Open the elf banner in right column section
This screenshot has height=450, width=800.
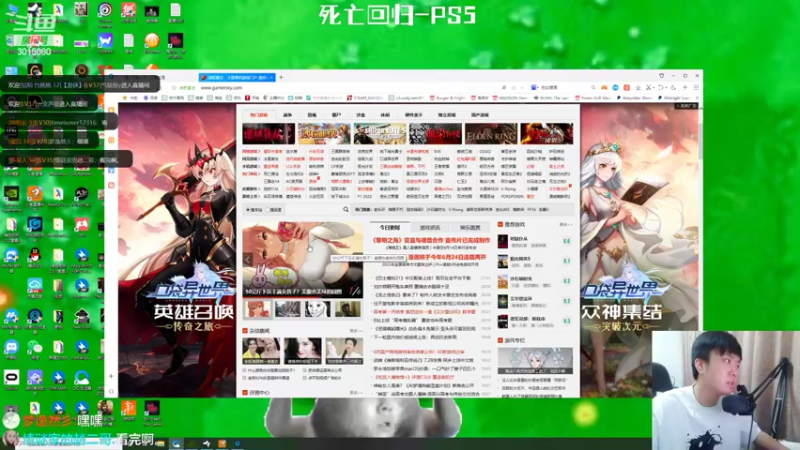535,361
